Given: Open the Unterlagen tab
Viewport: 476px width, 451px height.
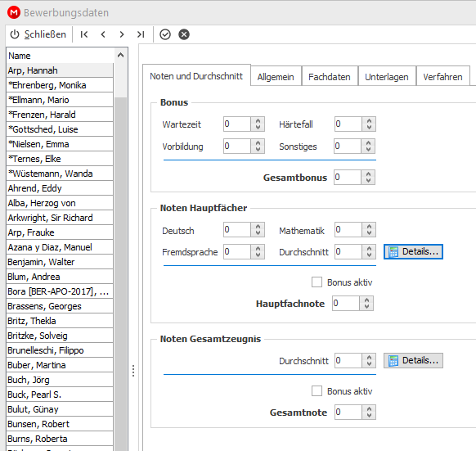Looking at the screenshot, I should pos(387,77).
